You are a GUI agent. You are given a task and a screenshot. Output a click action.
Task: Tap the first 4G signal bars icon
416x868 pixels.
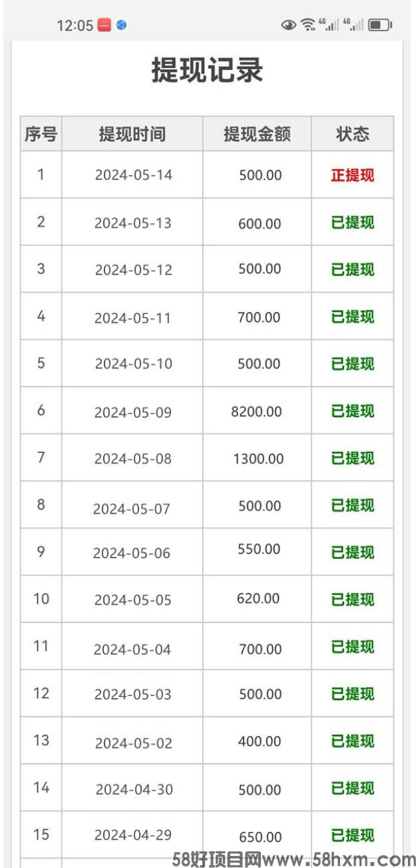pos(329,25)
